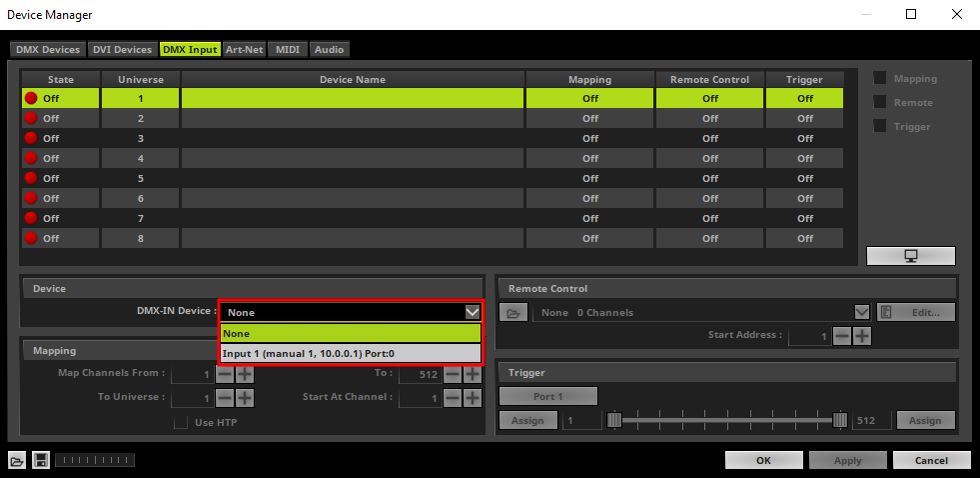Click Remote Control Off cell for universe 7
The width and height of the screenshot is (980, 478).
coord(710,218)
